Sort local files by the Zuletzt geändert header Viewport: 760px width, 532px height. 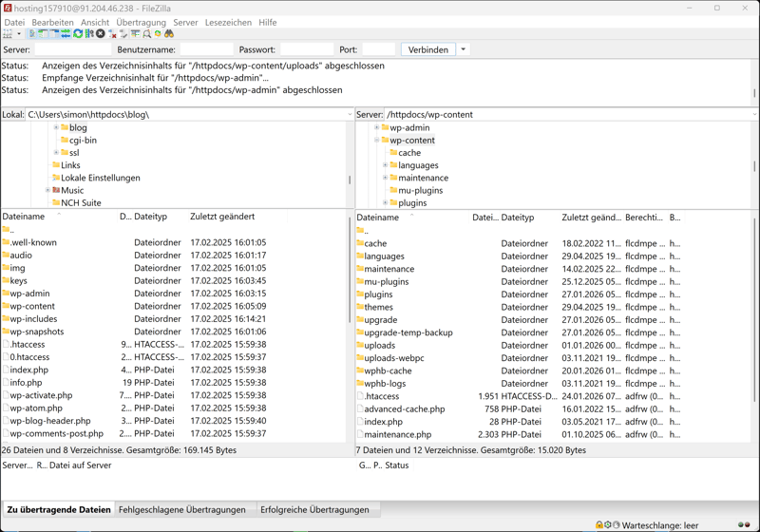(x=221, y=217)
